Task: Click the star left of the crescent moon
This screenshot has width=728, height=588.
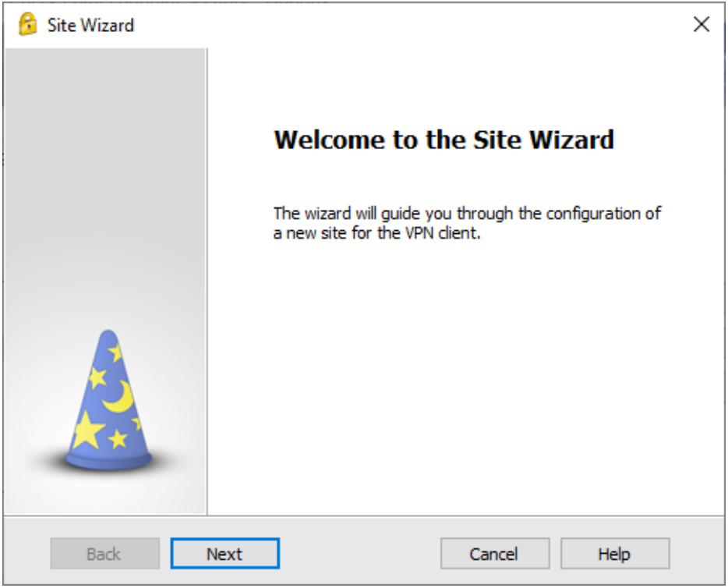Action: tap(97, 377)
